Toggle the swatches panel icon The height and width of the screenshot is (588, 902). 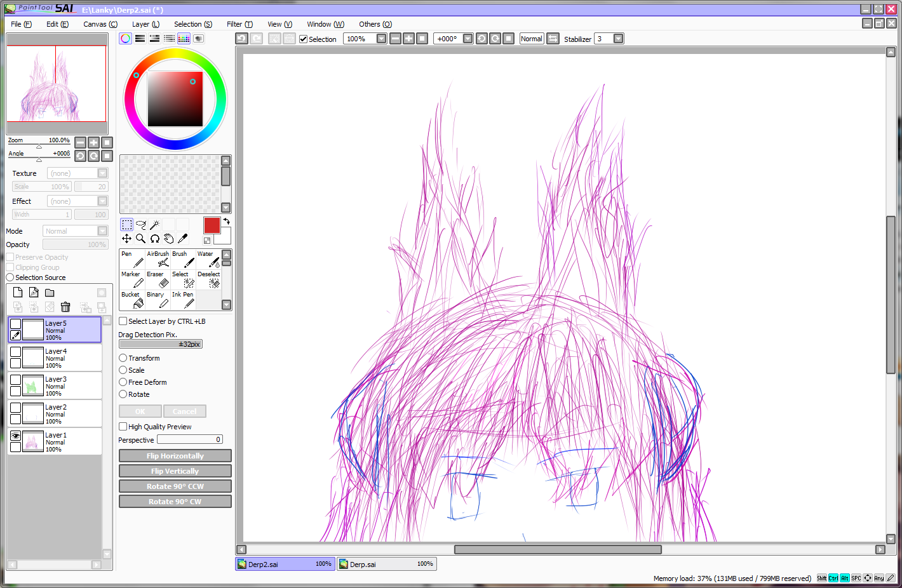184,39
